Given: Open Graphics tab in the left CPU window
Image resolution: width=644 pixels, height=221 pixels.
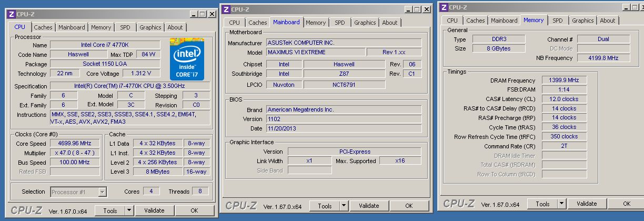Looking at the screenshot, I should click(150, 27).
